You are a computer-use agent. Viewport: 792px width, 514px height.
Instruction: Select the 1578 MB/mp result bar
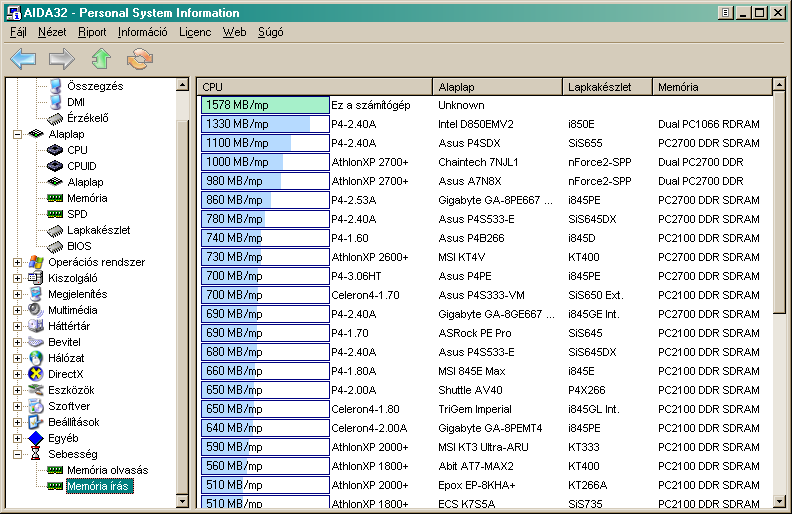coord(265,105)
